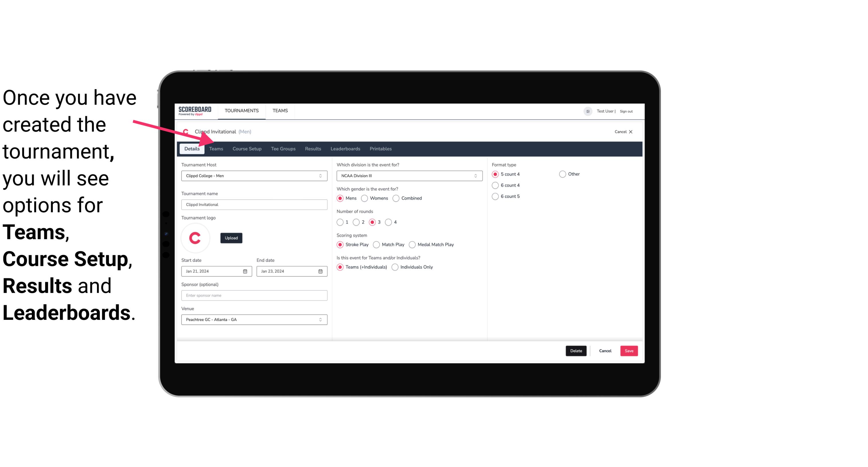The width and height of the screenshot is (868, 467).
Task: Click the end date calendar picker icon
Action: (x=321, y=271)
